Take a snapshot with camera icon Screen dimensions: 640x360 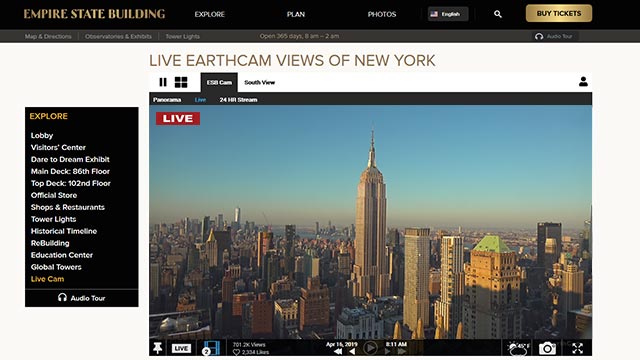tap(547, 348)
